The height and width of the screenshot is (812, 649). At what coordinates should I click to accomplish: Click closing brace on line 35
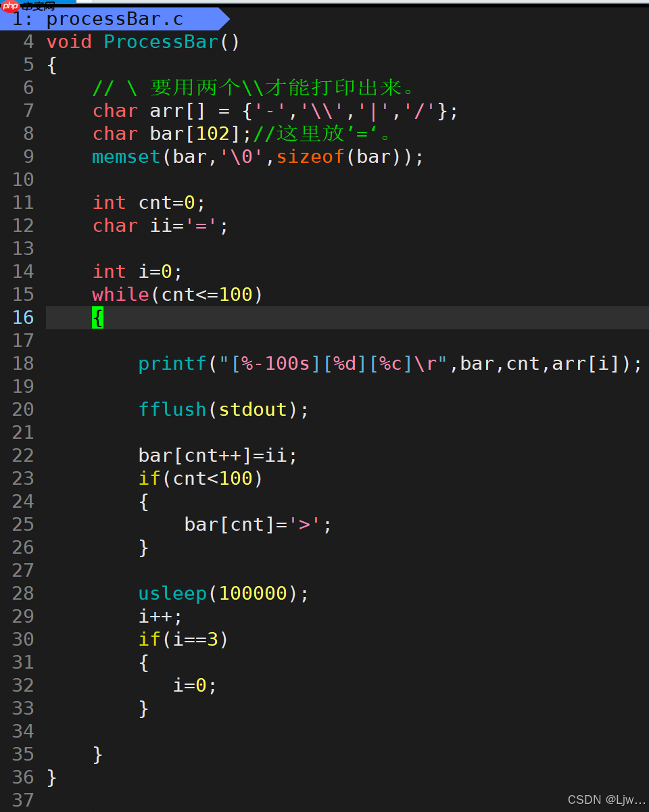tap(97, 755)
